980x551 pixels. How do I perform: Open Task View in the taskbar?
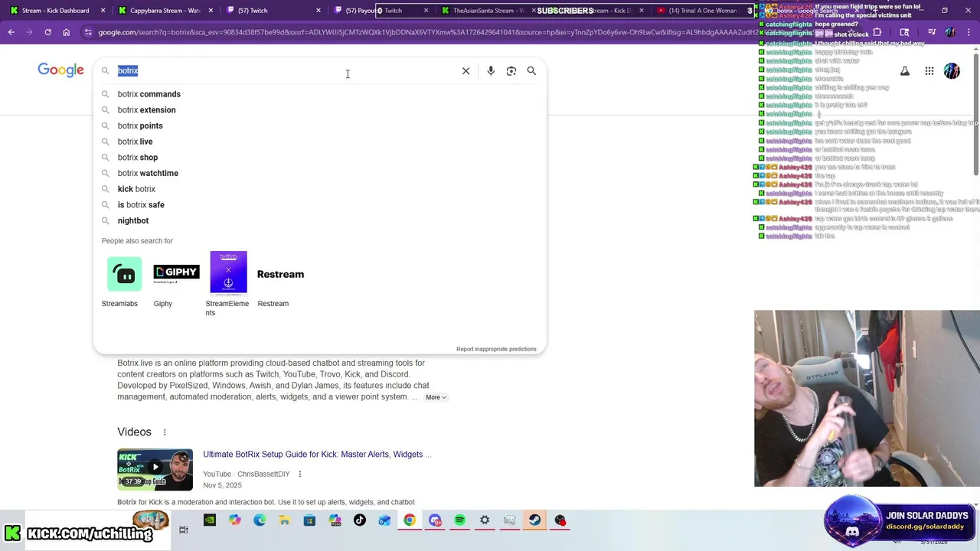tap(184, 530)
